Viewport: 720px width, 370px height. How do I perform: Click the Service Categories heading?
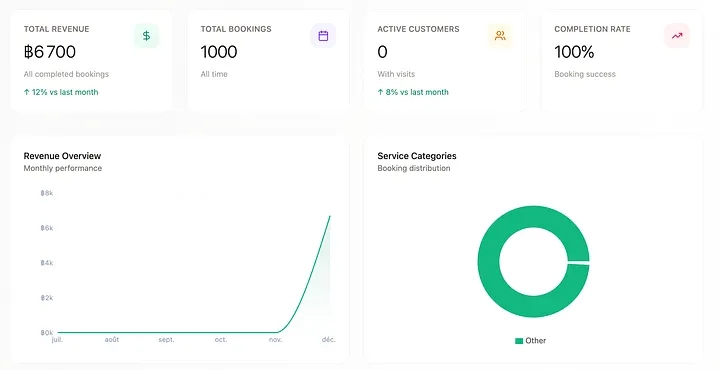click(417, 156)
